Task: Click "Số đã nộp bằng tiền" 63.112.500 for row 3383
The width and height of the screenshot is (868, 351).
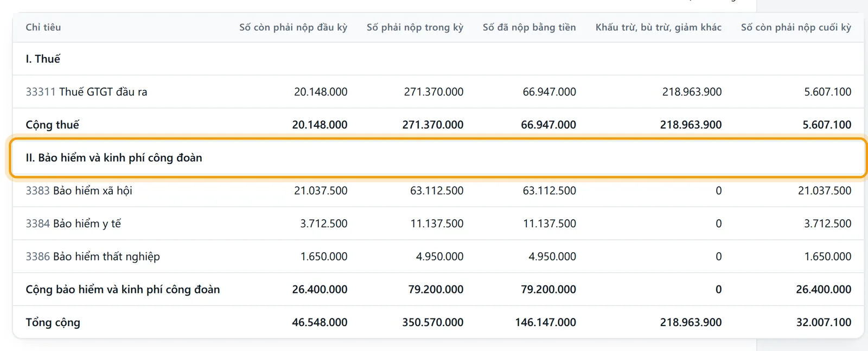Action: pyautogui.click(x=549, y=190)
